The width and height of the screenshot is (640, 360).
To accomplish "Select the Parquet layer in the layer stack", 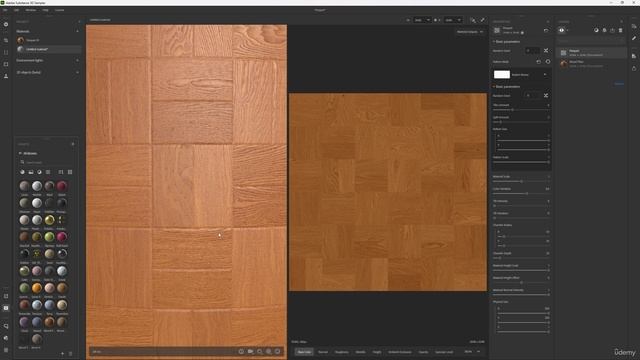I will tap(592, 53).
